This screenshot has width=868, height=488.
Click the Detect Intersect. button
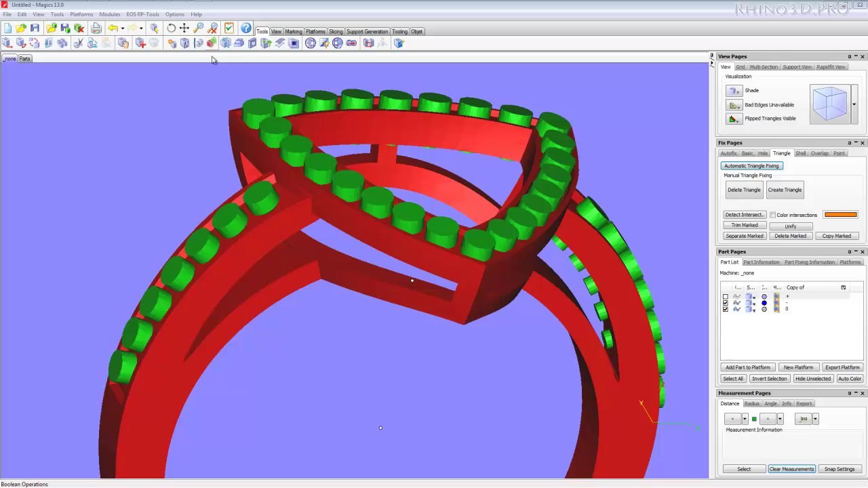[x=744, y=215]
